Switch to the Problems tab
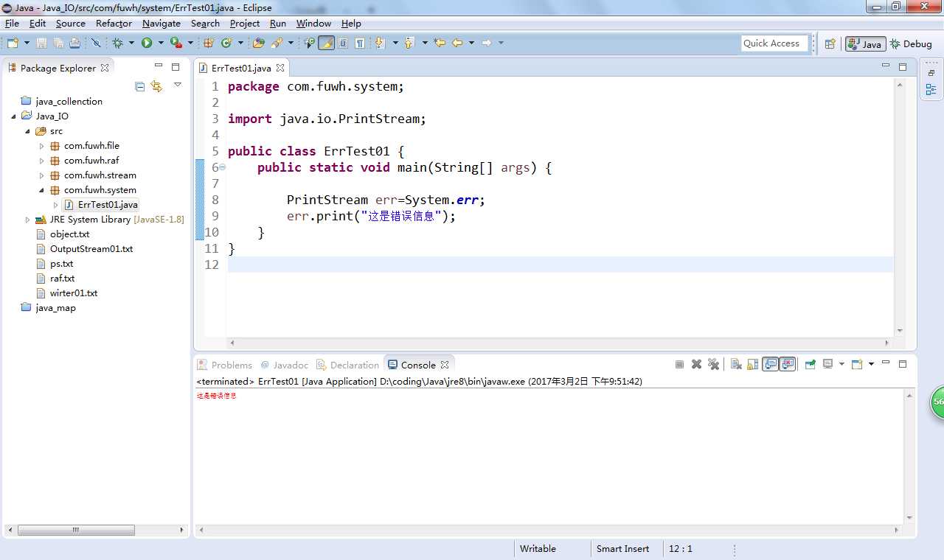The width and height of the screenshot is (944, 560). (x=225, y=365)
